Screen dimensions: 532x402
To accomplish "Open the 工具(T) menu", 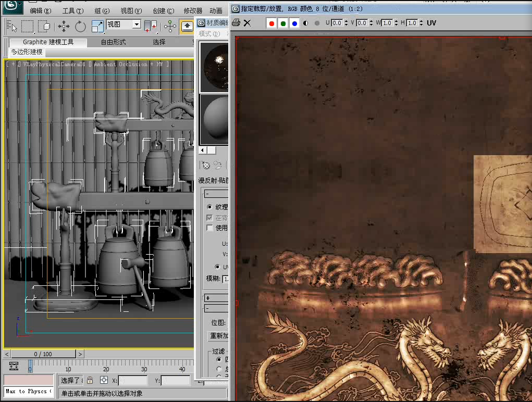I will coord(73,11).
